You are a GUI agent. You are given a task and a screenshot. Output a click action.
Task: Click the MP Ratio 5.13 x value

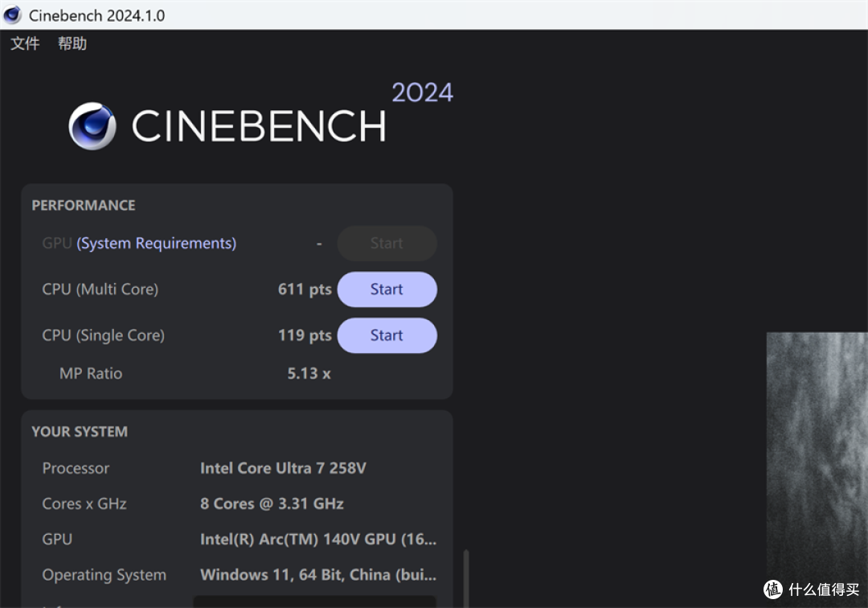tap(309, 373)
